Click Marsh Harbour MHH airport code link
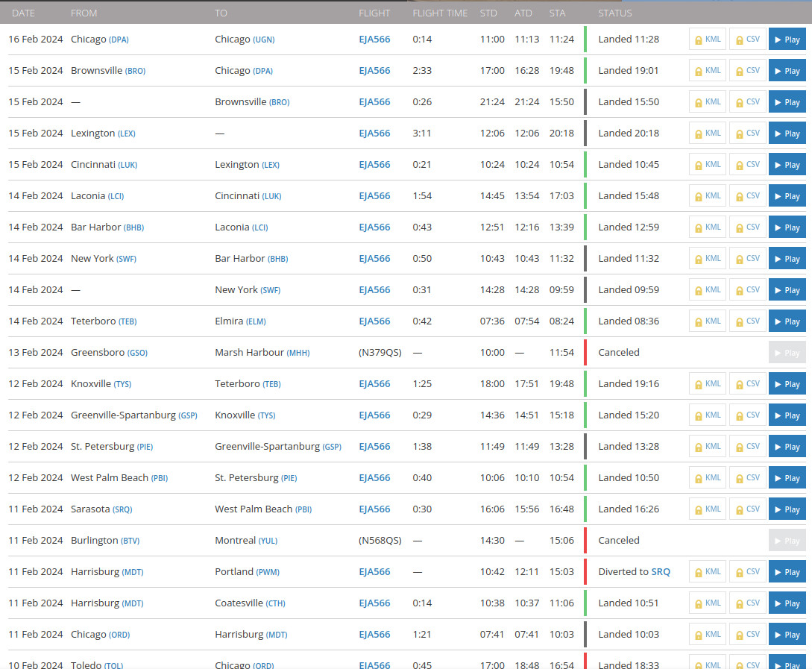This screenshot has height=669, width=812. point(298,353)
